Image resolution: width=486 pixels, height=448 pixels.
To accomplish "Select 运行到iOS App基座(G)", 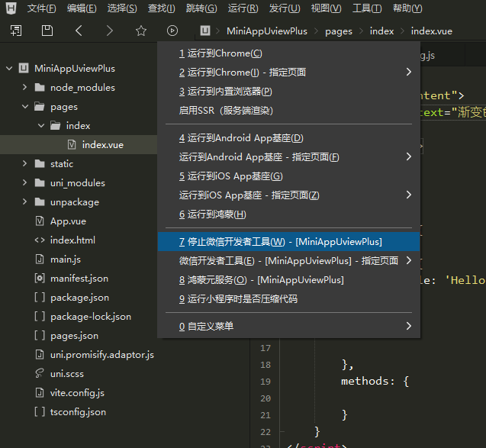I will click(289, 176).
